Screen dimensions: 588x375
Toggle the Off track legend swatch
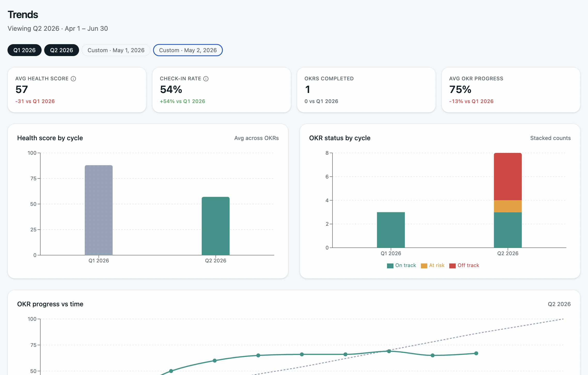click(x=452, y=266)
